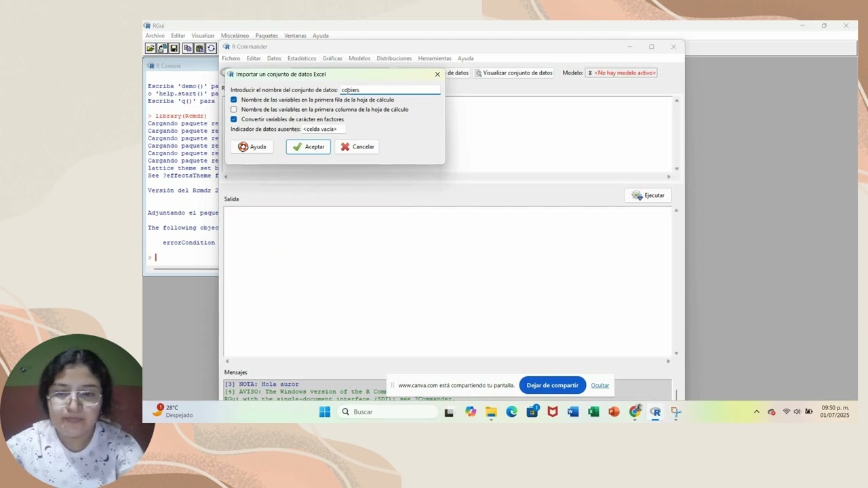
Task: Click No hay modelo activo button
Action: [x=622, y=73]
